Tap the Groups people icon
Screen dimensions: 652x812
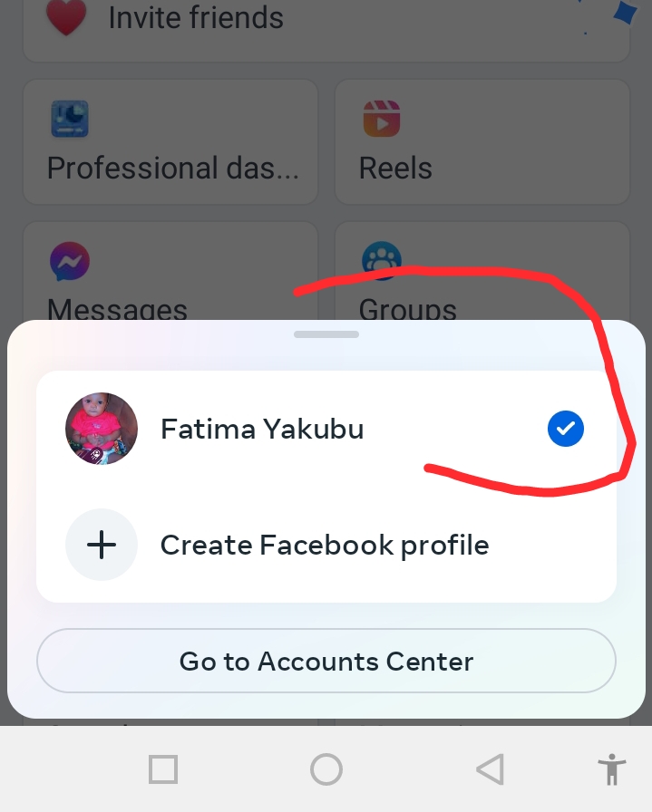click(382, 259)
